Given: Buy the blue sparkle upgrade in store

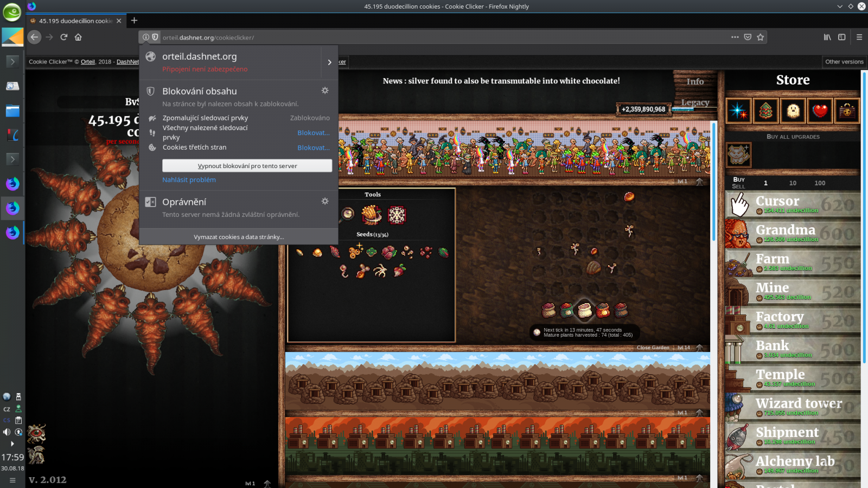Looking at the screenshot, I should tap(738, 111).
